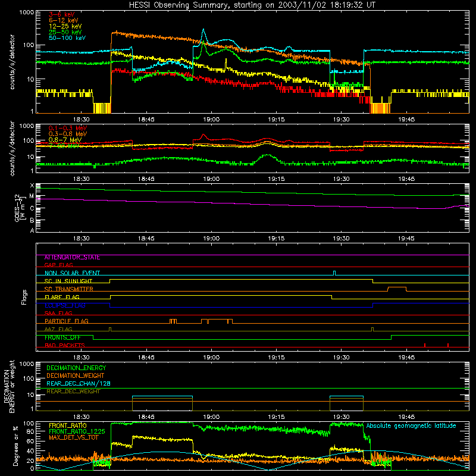
Task: Click the 'B' flare class axis label
Action: coord(32,220)
